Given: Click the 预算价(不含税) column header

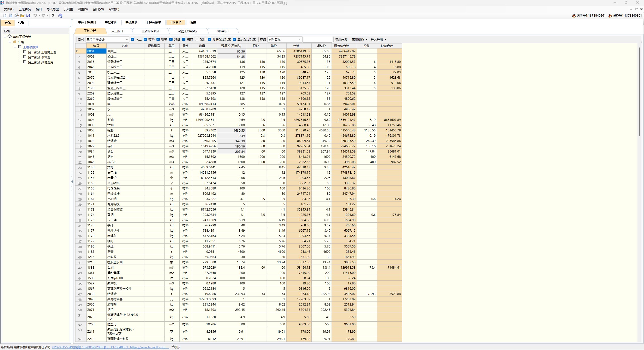Looking at the screenshot, I should (x=231, y=46).
